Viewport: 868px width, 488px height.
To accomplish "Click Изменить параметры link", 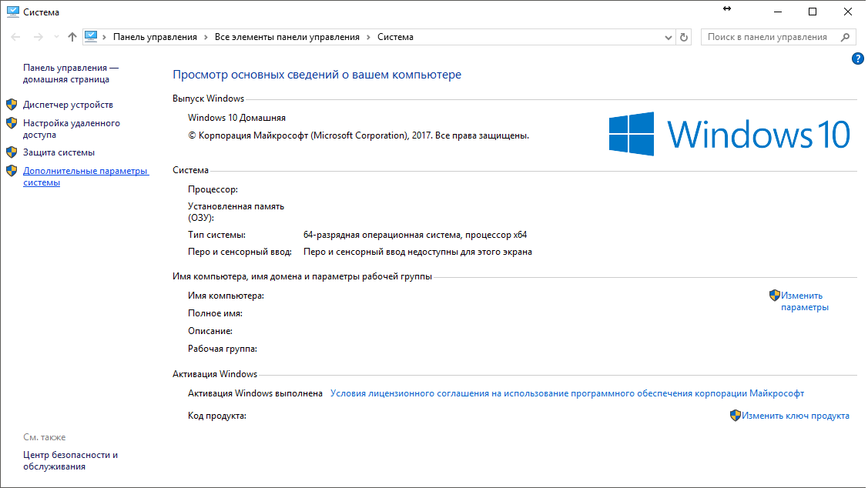I will click(804, 302).
